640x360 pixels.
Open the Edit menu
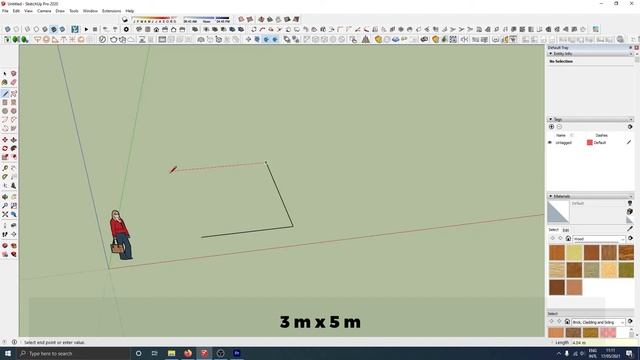16,11
